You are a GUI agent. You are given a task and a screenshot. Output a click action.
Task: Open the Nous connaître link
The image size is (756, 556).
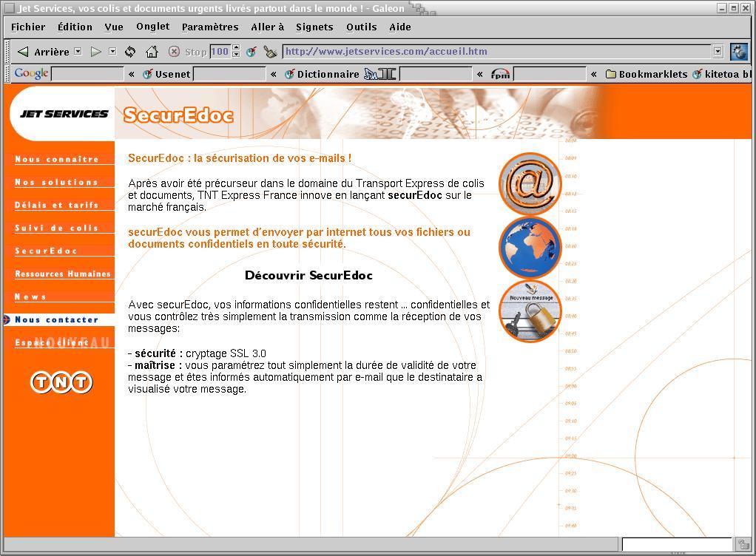[57, 159]
